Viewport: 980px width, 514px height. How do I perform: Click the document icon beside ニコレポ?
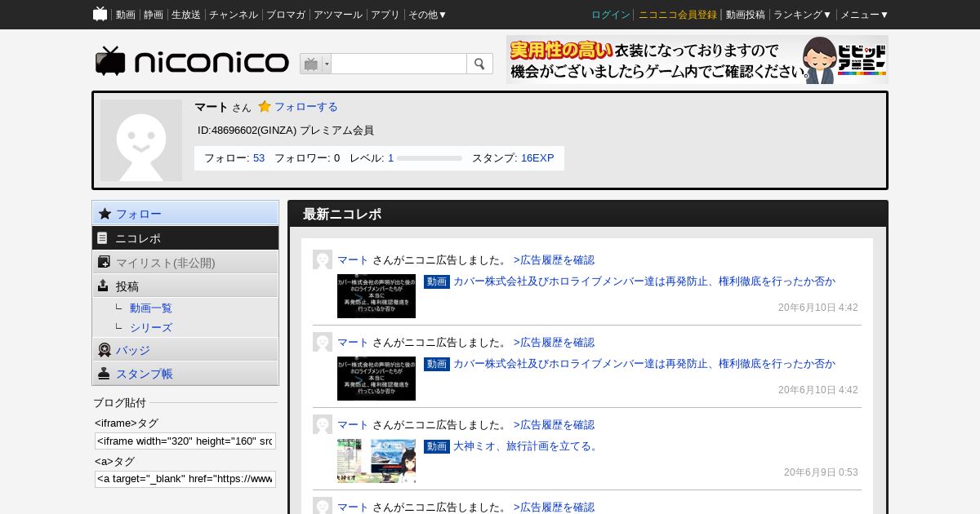click(102, 238)
